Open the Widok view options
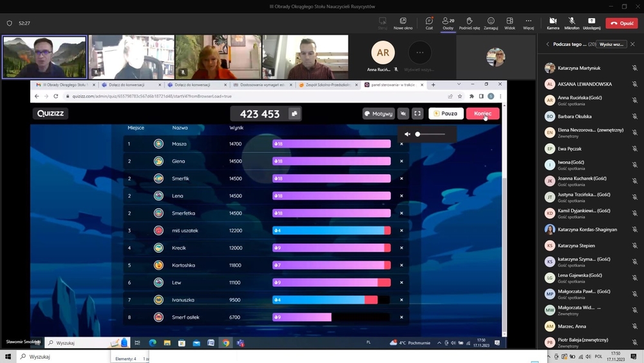The image size is (644, 363). [x=509, y=23]
